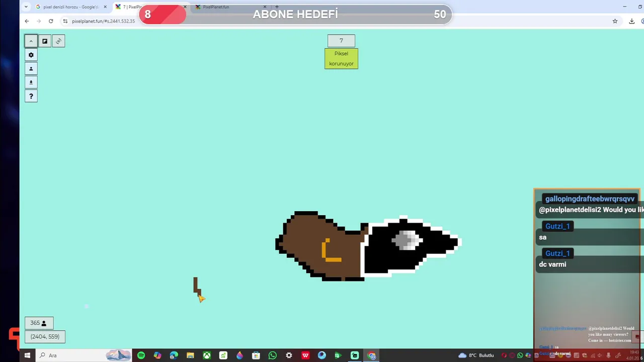Close the 'pixel denizli horozu' Google tab

point(105,7)
